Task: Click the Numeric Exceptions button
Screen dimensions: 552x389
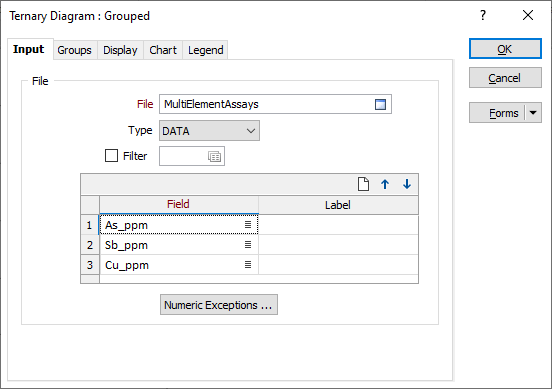Action: (x=219, y=305)
